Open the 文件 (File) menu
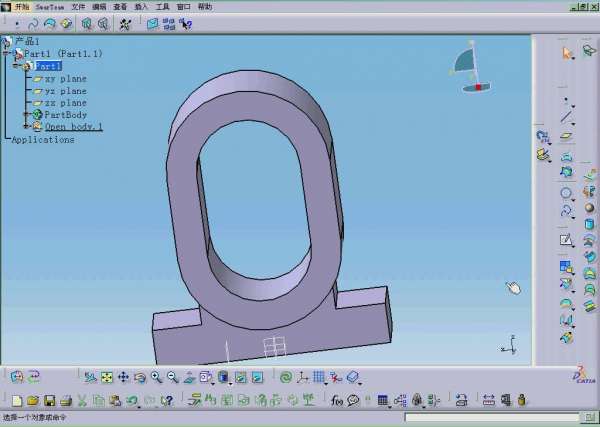The width and height of the screenshot is (600, 427). (x=78, y=6)
